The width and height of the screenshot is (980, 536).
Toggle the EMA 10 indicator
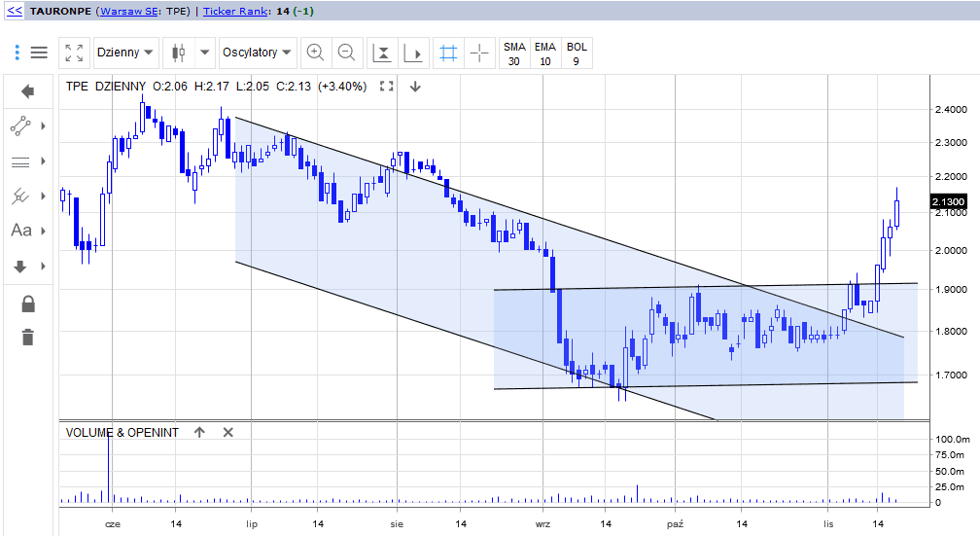(545, 54)
